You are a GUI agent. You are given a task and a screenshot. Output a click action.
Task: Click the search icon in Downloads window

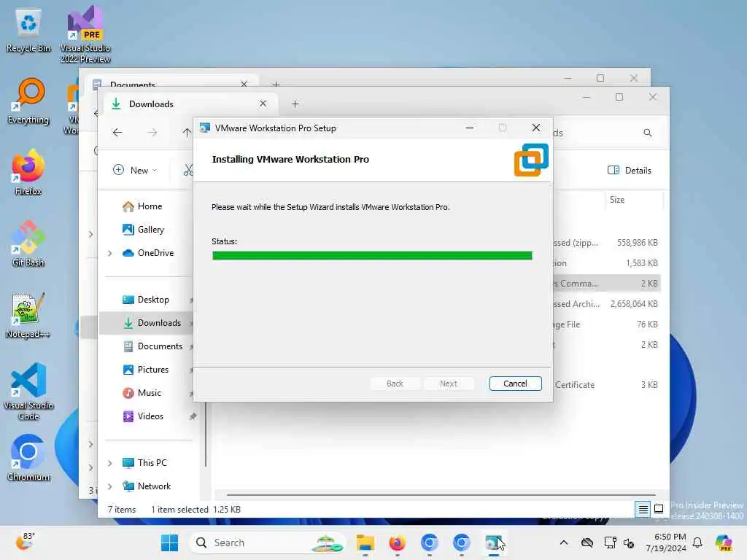point(648,133)
